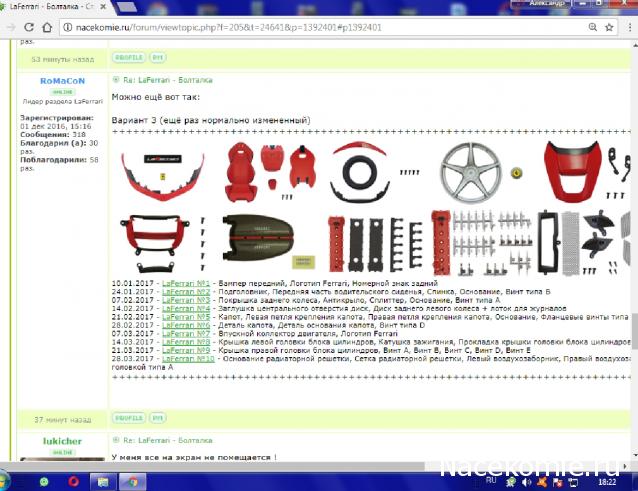Follow the LaFerrari №5 link
Viewport: 638px width, 491px height.
pyautogui.click(x=185, y=317)
